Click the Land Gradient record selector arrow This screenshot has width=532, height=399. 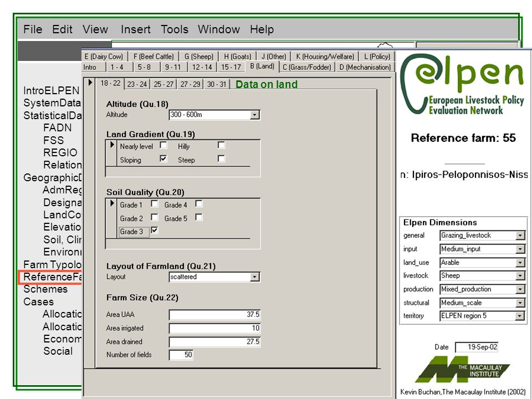[111, 145]
